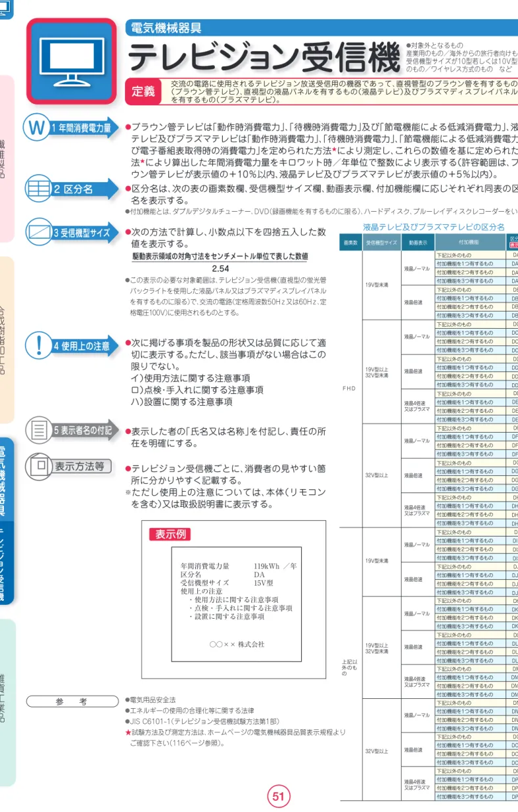Screen dimensions: 518x812
Task: Click the 電気機械器具 category header bar
Action: (322, 28)
